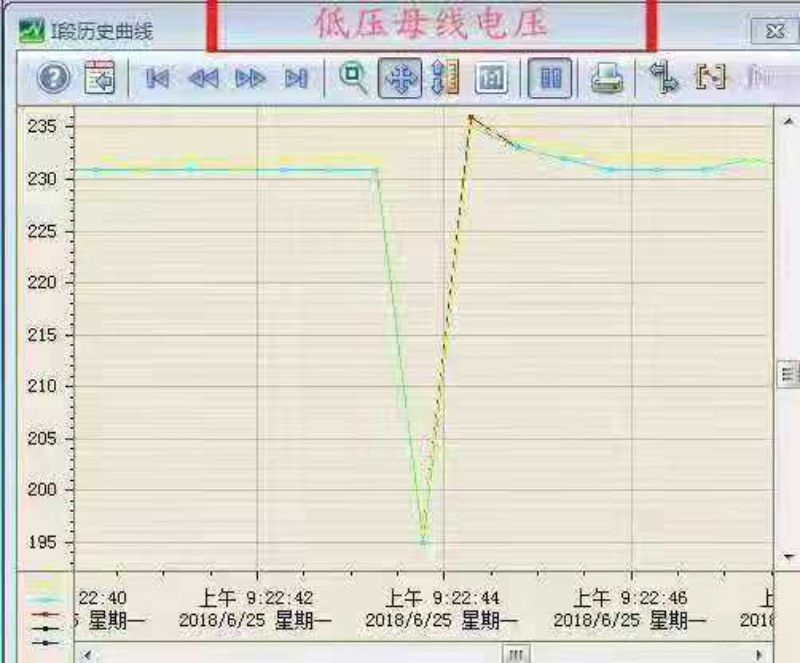The height and width of the screenshot is (663, 800).
Task: Click the horizontal scrollbar left arrow
Action: point(88,654)
